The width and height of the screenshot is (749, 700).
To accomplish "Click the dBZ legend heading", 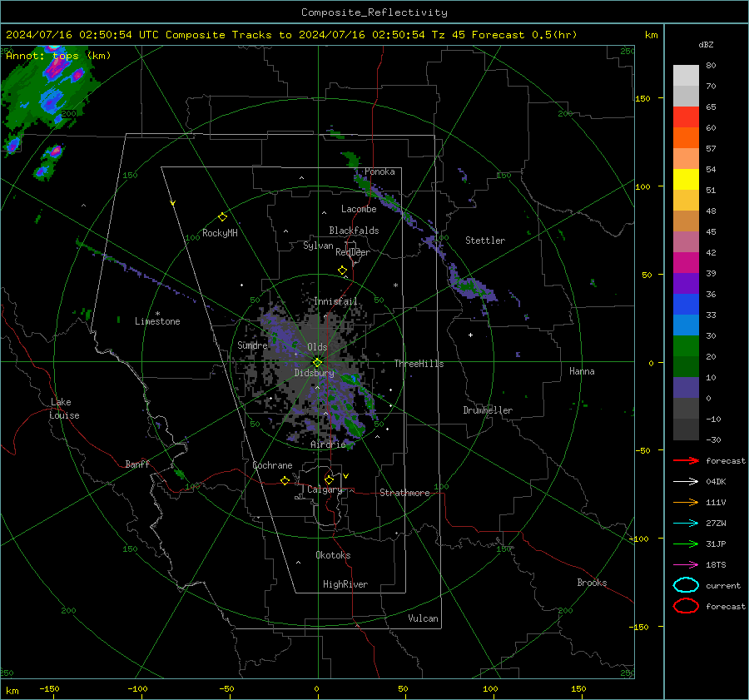I will point(706,44).
